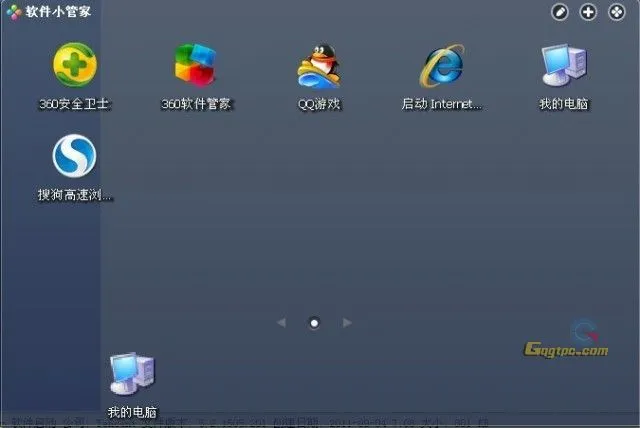
Task: Click the pencil edit icon in title bar
Action: (561, 12)
